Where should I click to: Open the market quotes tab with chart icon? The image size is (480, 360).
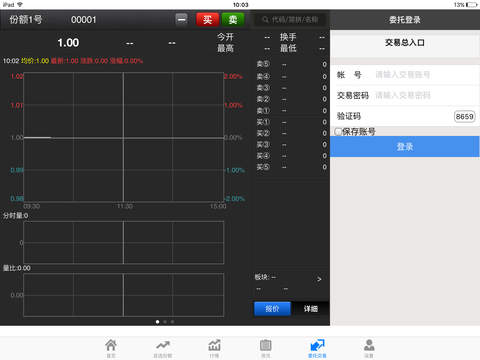pyautogui.click(x=214, y=348)
